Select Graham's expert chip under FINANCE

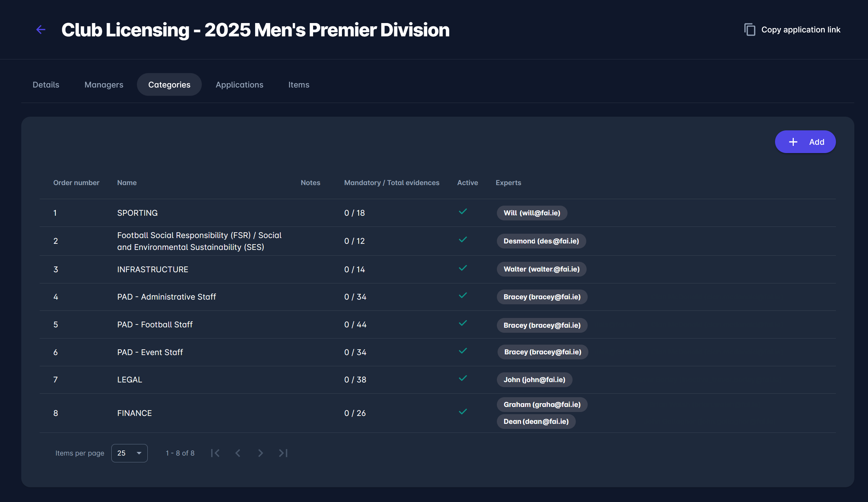(542, 404)
